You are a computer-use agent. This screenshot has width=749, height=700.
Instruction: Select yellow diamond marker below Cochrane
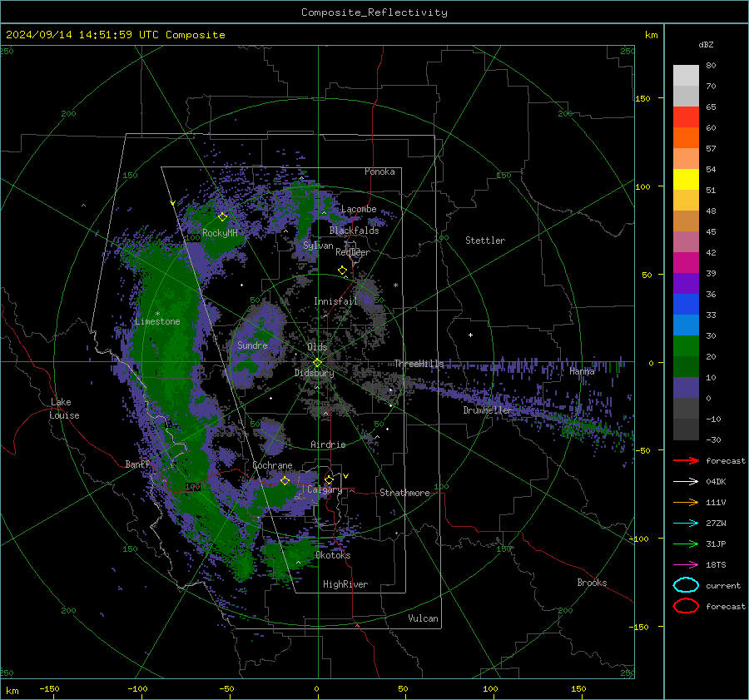pos(285,480)
